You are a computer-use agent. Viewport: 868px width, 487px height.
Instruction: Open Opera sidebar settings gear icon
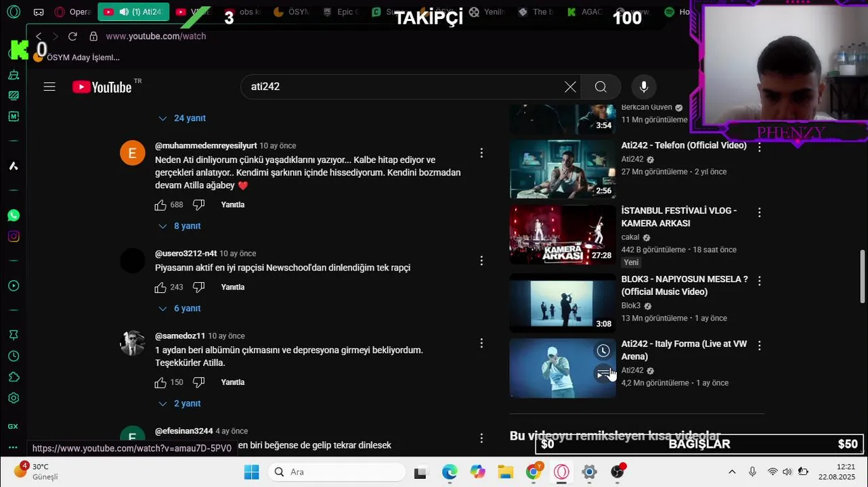click(x=14, y=398)
